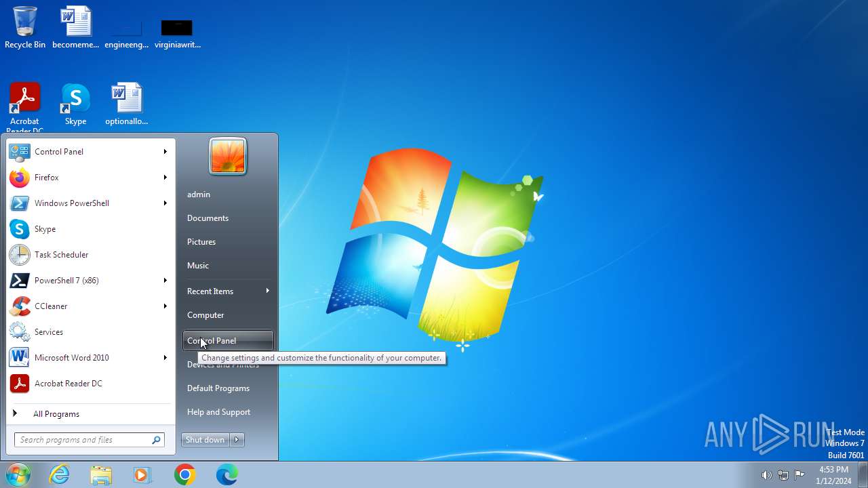The height and width of the screenshot is (488, 868).
Task: Open shutdown options arrow next to Shut down
Action: [x=237, y=440]
